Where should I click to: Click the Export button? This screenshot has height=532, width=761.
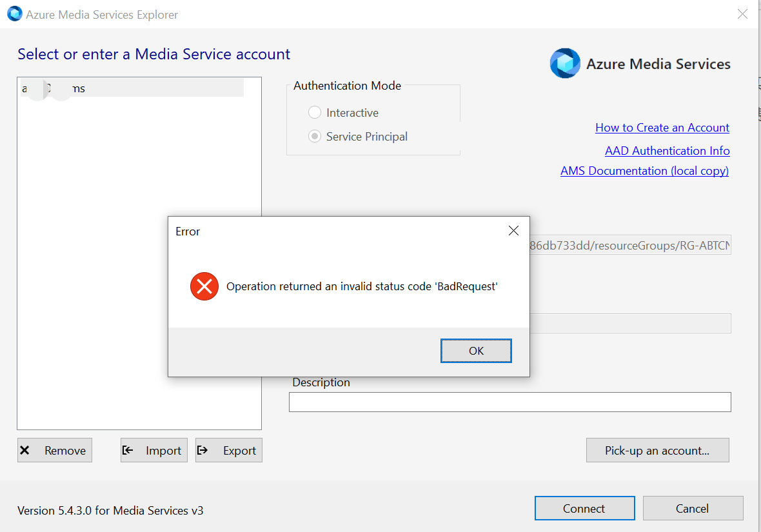tap(229, 451)
